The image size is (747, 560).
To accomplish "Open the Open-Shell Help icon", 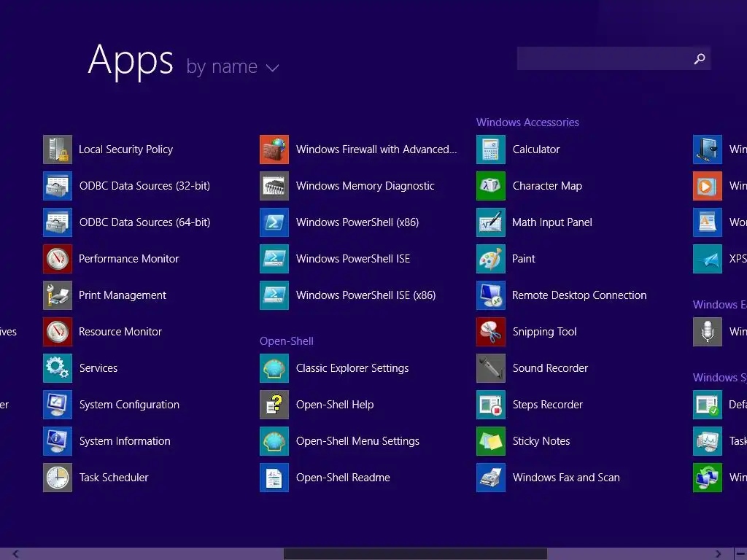I will point(274,405).
